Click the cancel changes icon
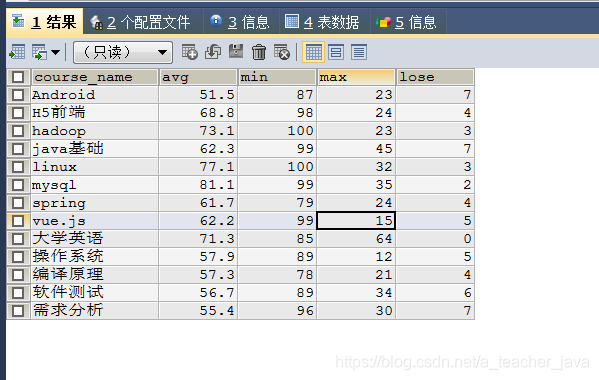 pos(282,52)
